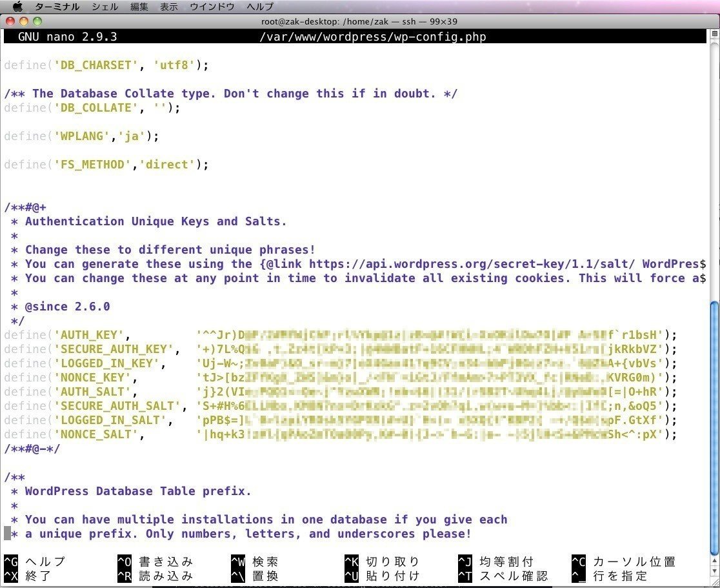Viewport: 720px width, 588px height.
Task: Click the ^K 切り取り shortcut
Action: point(383,562)
